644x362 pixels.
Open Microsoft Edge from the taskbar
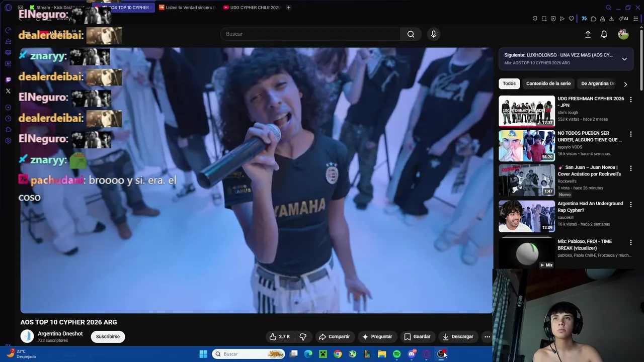click(308, 354)
